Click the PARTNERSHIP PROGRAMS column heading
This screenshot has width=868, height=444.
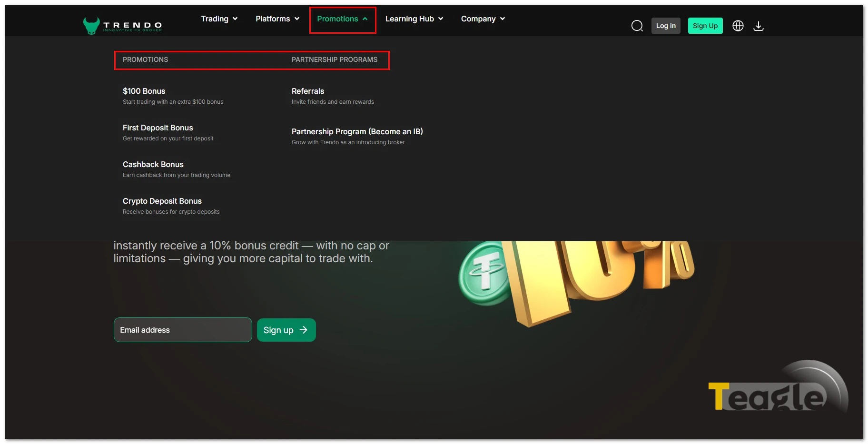point(335,59)
